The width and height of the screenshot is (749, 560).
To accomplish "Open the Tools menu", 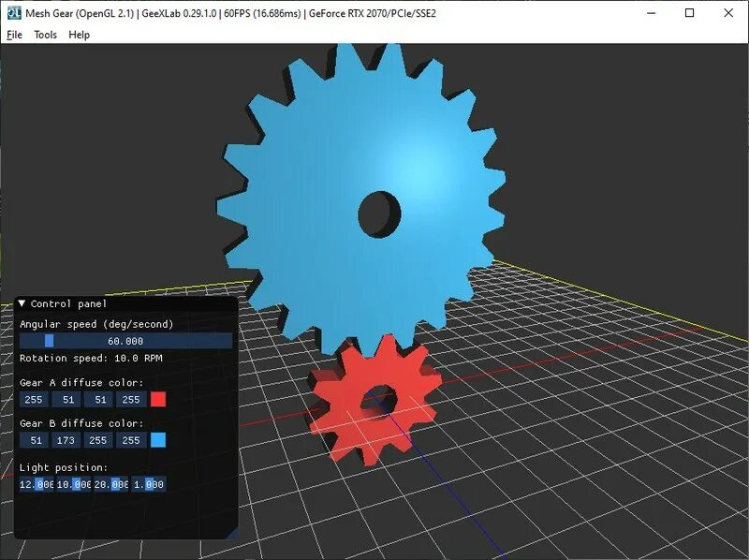I will coord(45,35).
